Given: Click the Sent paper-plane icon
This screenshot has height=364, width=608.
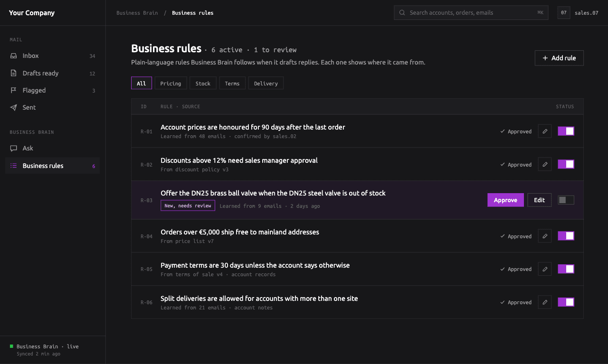Looking at the screenshot, I should point(14,107).
